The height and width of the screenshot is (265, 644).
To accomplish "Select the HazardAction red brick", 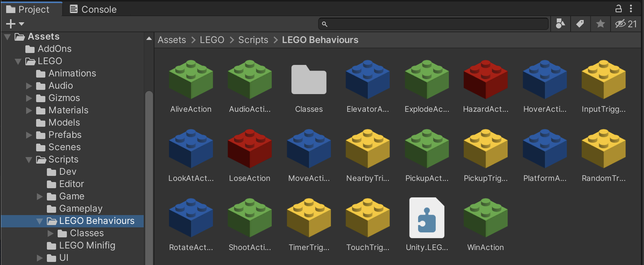I will [x=486, y=79].
